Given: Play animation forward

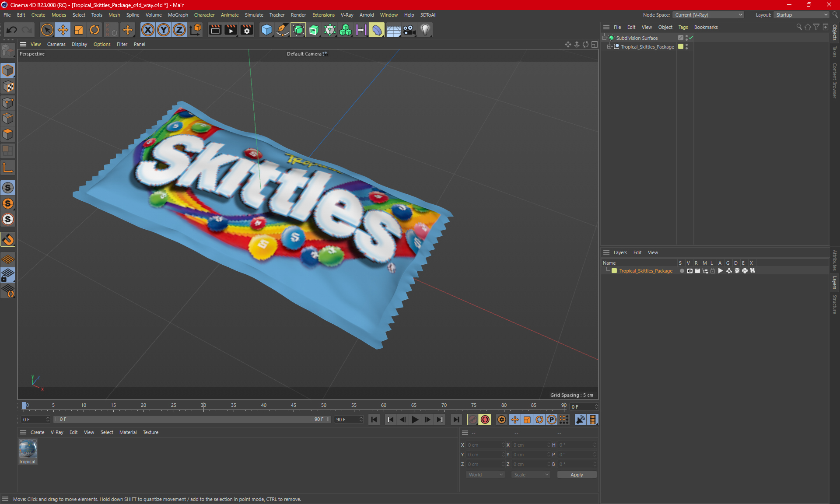Looking at the screenshot, I should pos(415,420).
